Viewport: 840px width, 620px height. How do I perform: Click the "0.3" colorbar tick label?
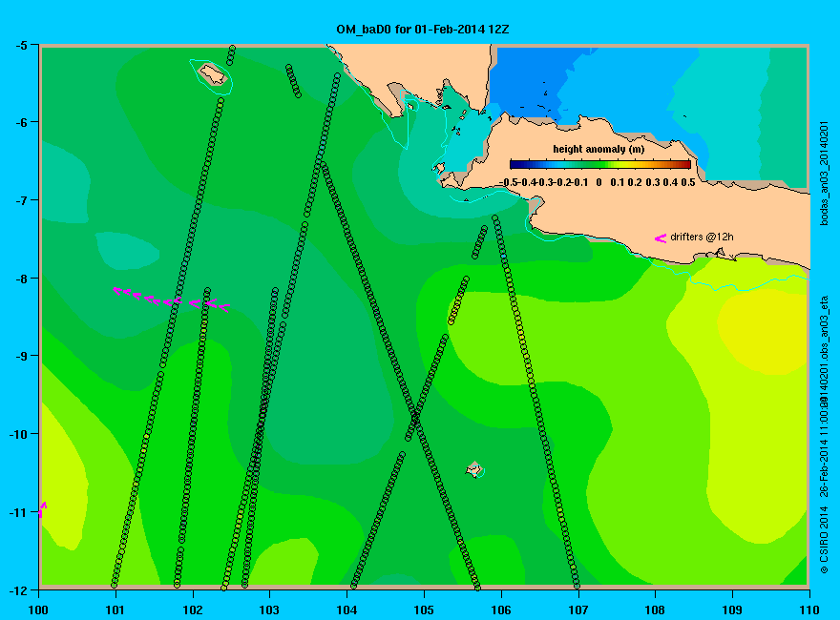click(653, 182)
